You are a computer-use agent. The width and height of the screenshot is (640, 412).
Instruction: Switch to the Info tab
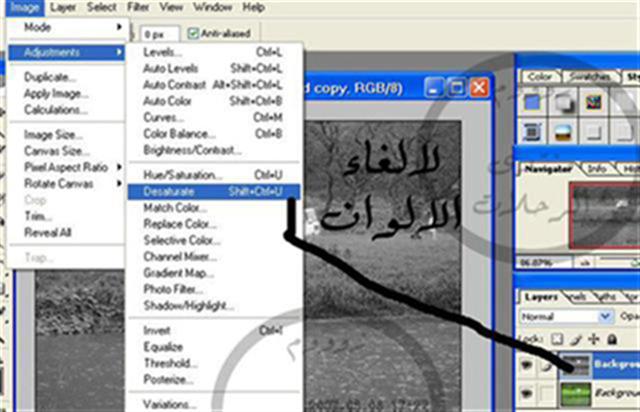pyautogui.click(x=597, y=169)
